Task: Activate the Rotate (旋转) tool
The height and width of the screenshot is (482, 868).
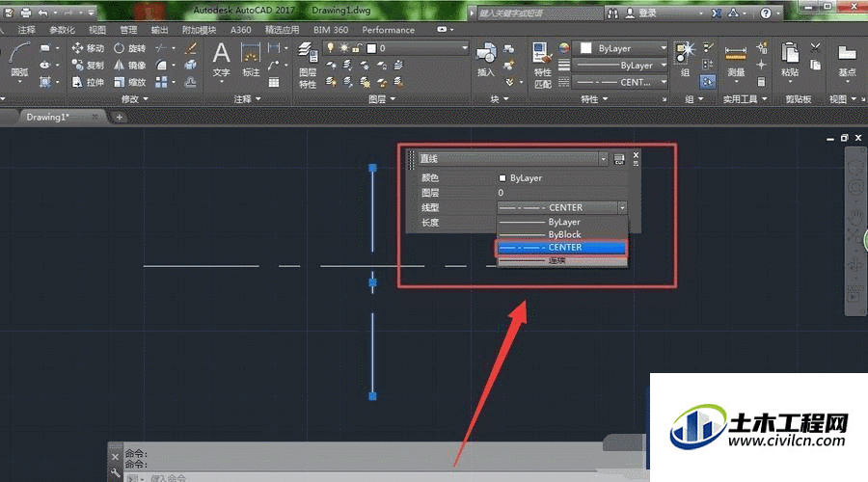Action: pyautogui.click(x=129, y=48)
